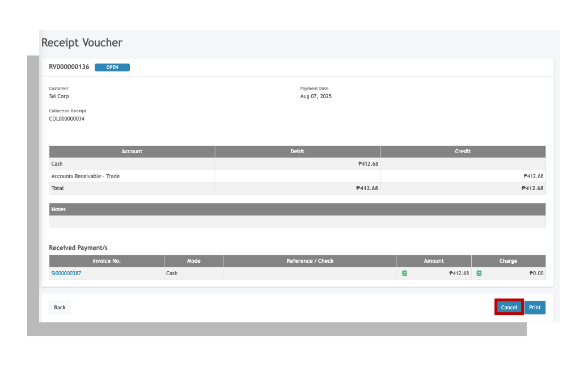Image resolution: width=588 pixels, height=366 pixels.
Task: Click collection receipt COL000000034
Action: tap(67, 119)
